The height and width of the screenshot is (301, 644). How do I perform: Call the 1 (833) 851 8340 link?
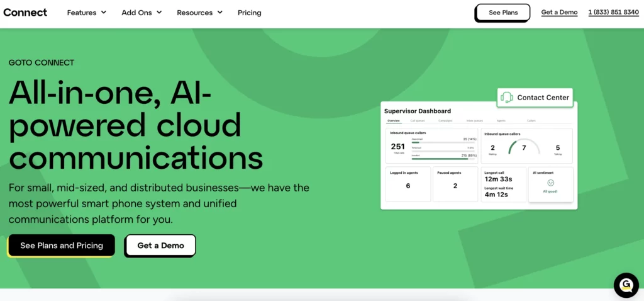pyautogui.click(x=614, y=13)
